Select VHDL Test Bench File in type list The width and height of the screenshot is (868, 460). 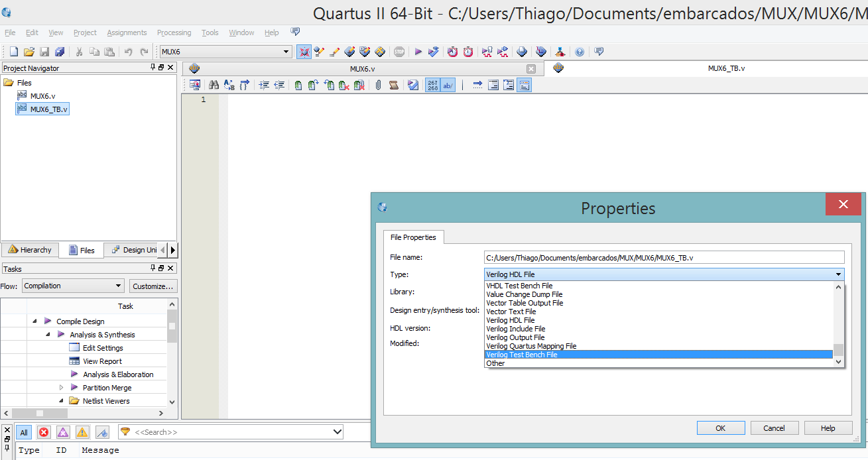coord(658,286)
